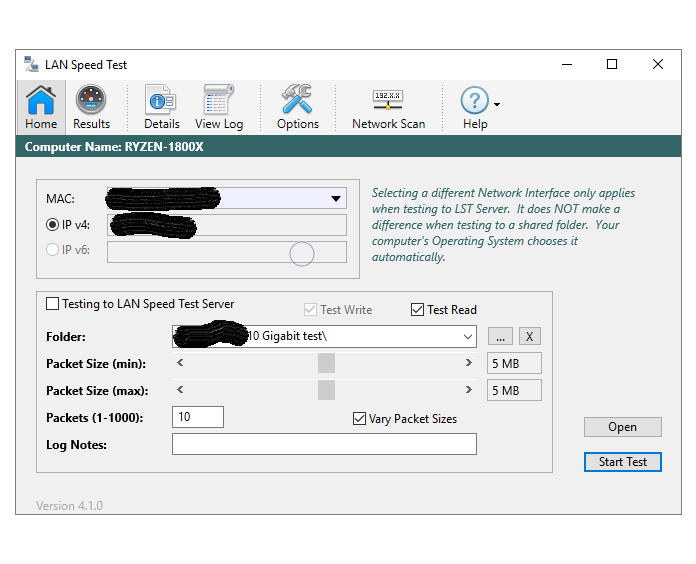Viewport: 696px width, 564px height.
Task: Click the Start Test button
Action: pos(622,462)
